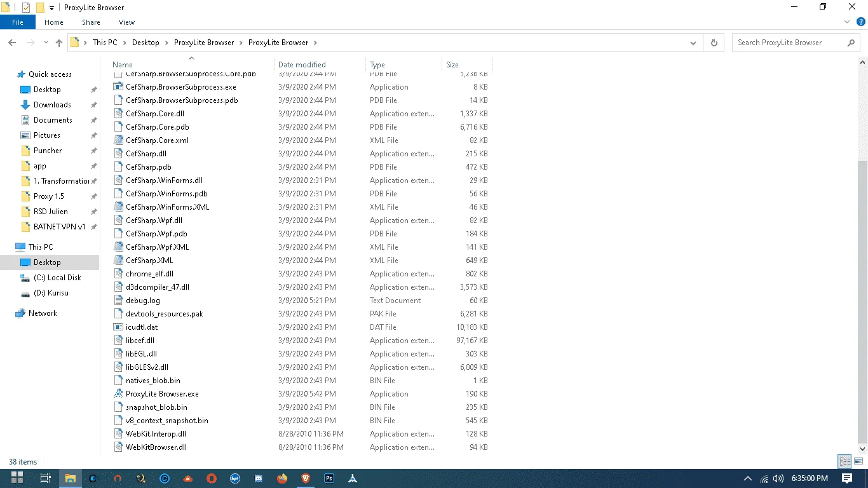Screen dimensions: 868x488
Task: Go up one folder level
Action: coord(59,43)
